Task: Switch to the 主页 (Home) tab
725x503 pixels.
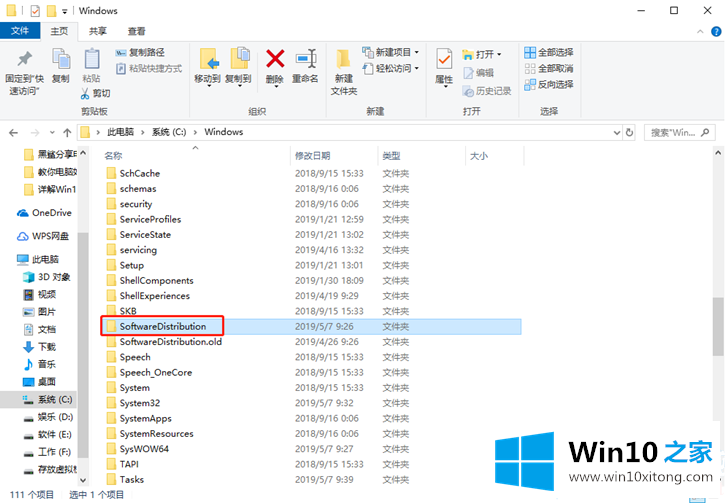Action: point(59,31)
